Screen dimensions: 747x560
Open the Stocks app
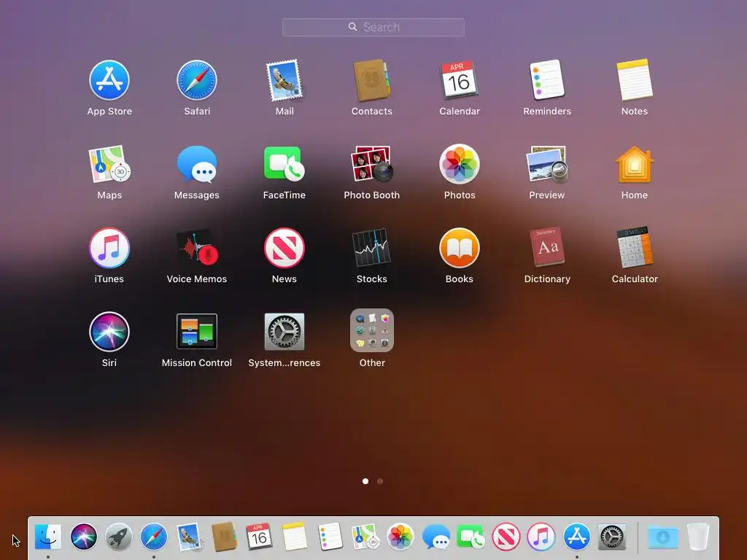pyautogui.click(x=371, y=248)
